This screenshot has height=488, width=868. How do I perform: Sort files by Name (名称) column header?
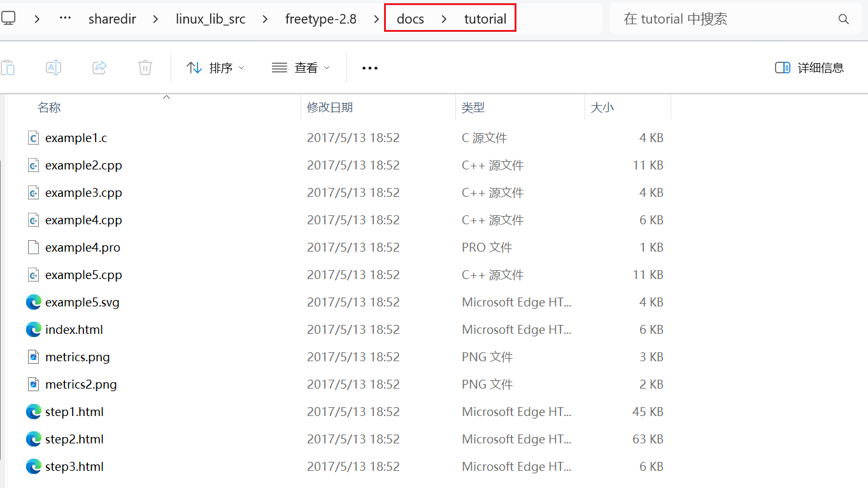pos(49,108)
